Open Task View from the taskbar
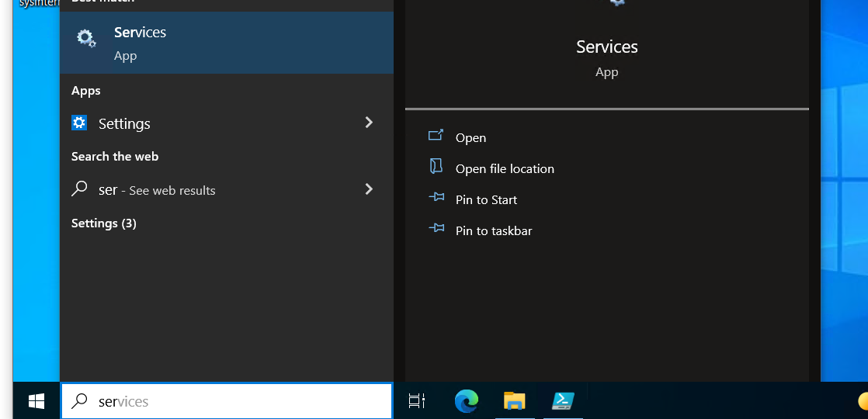Image resolution: width=868 pixels, height=419 pixels. pos(417,401)
